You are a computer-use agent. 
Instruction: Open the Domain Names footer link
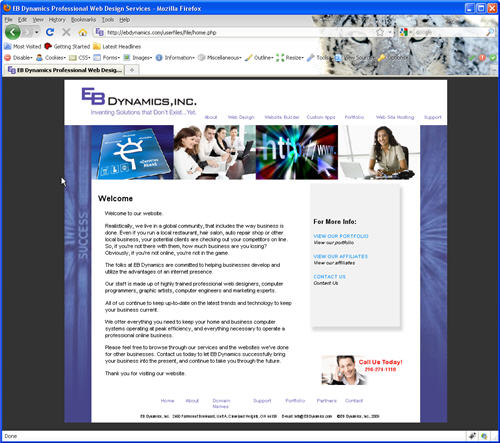click(x=221, y=403)
